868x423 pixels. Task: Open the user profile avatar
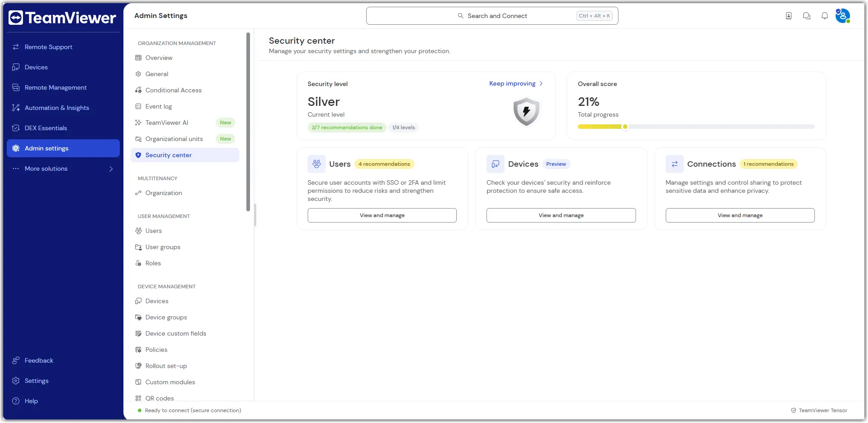(842, 16)
